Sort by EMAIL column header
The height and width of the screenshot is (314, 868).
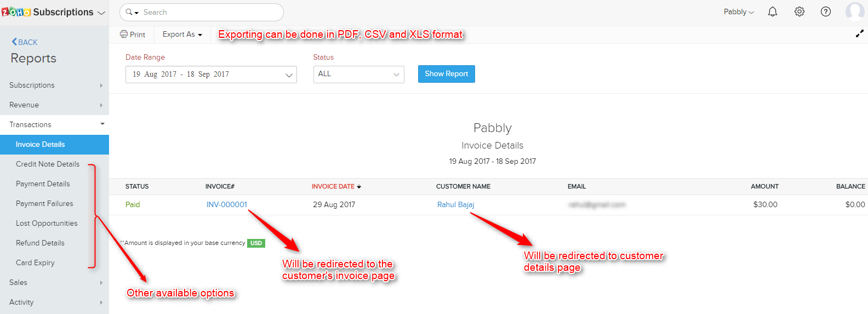point(576,187)
